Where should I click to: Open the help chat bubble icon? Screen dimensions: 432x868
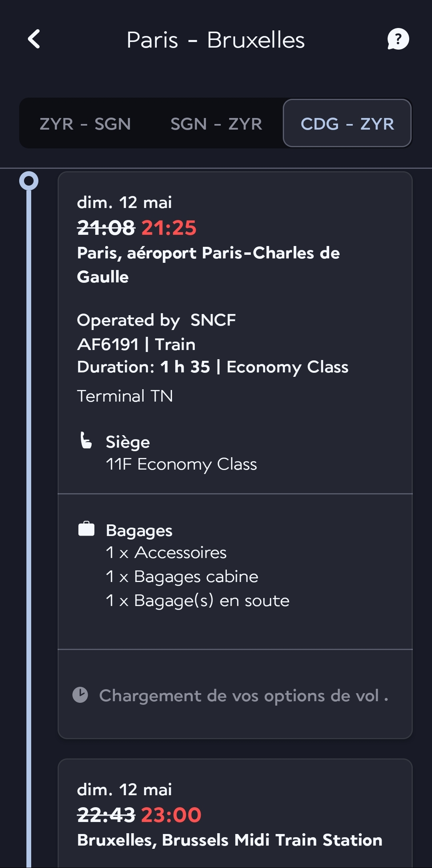[x=398, y=39]
